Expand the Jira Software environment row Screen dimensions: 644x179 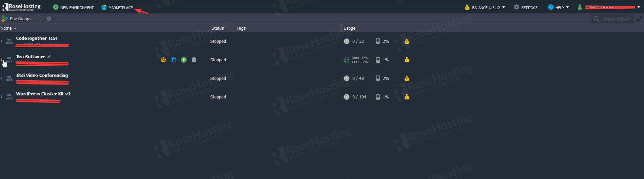[x=2, y=60]
